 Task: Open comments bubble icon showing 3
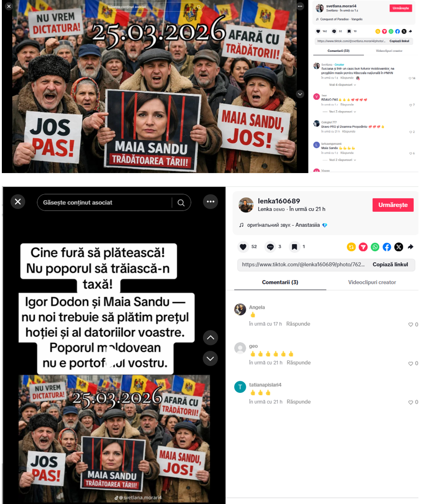point(270,246)
